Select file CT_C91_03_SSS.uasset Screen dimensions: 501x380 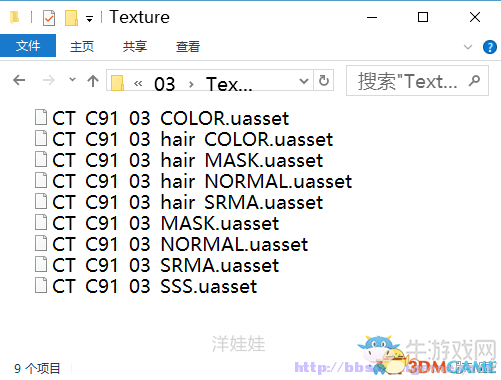[x=146, y=286]
